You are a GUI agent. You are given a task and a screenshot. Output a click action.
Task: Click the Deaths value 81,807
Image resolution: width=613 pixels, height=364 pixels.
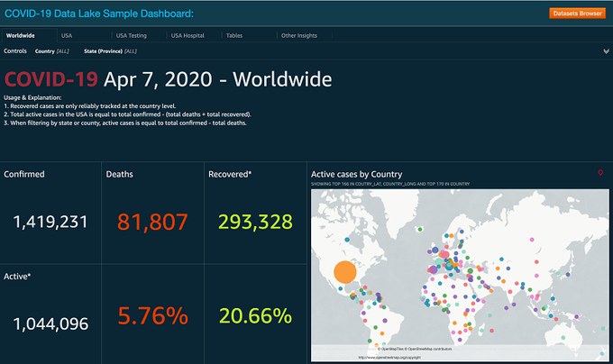[x=152, y=222]
